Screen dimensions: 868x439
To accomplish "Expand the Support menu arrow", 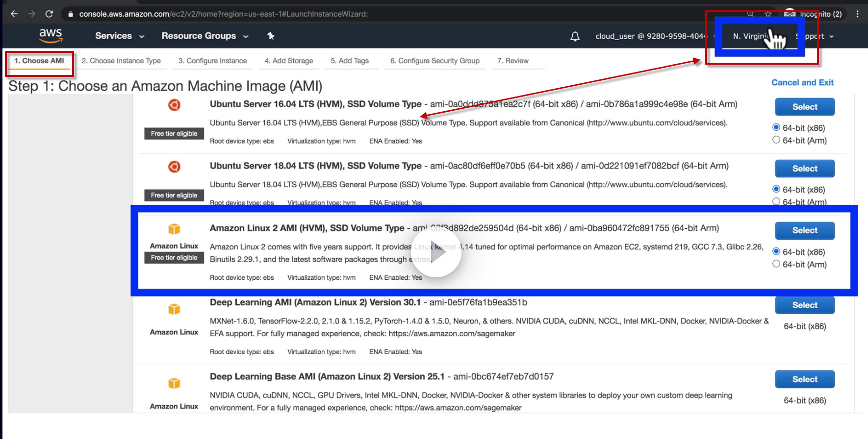I will pyautogui.click(x=832, y=36).
